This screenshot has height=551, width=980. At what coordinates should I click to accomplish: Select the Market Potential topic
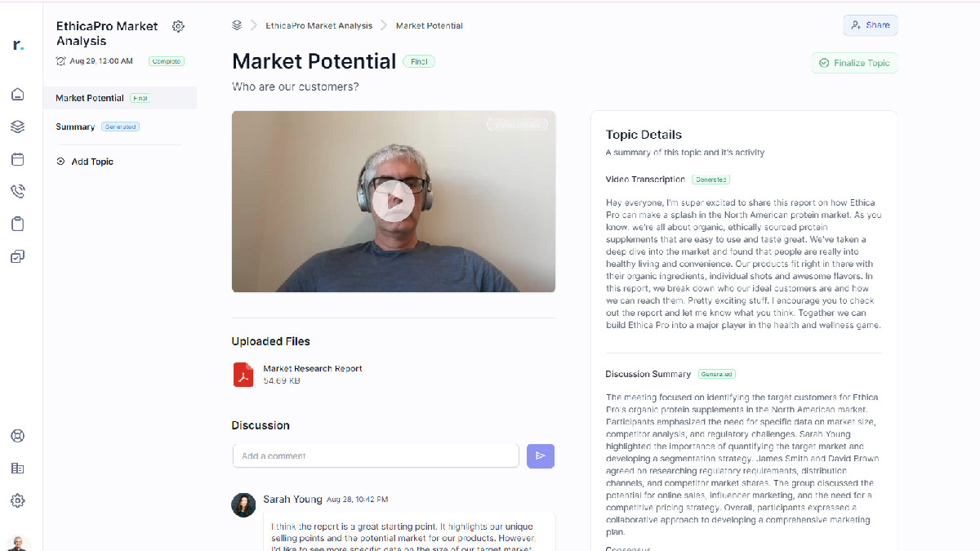90,98
